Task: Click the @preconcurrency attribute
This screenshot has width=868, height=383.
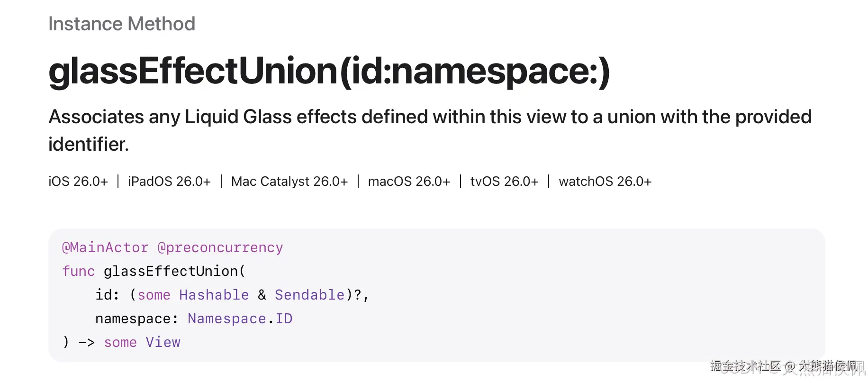Action: pos(220,247)
